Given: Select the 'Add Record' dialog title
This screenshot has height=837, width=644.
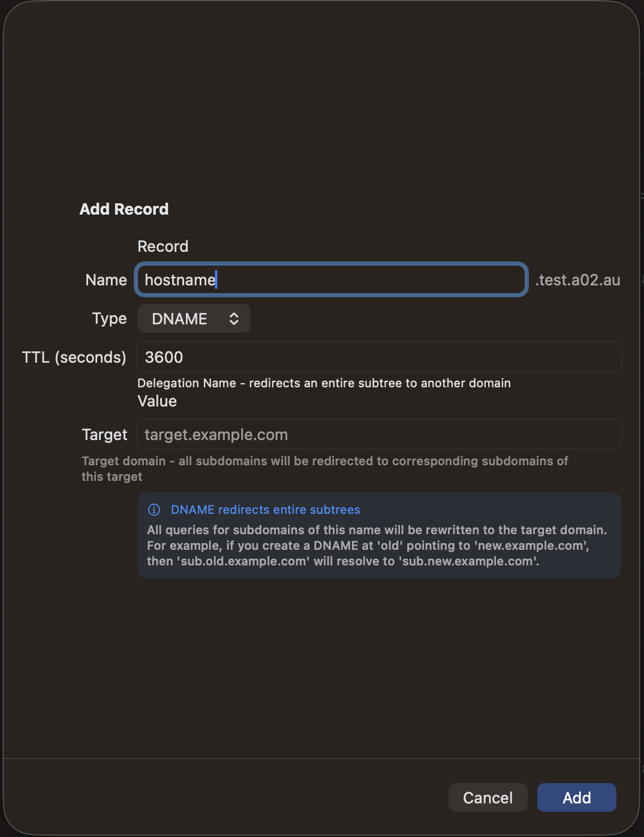Looking at the screenshot, I should point(124,209).
